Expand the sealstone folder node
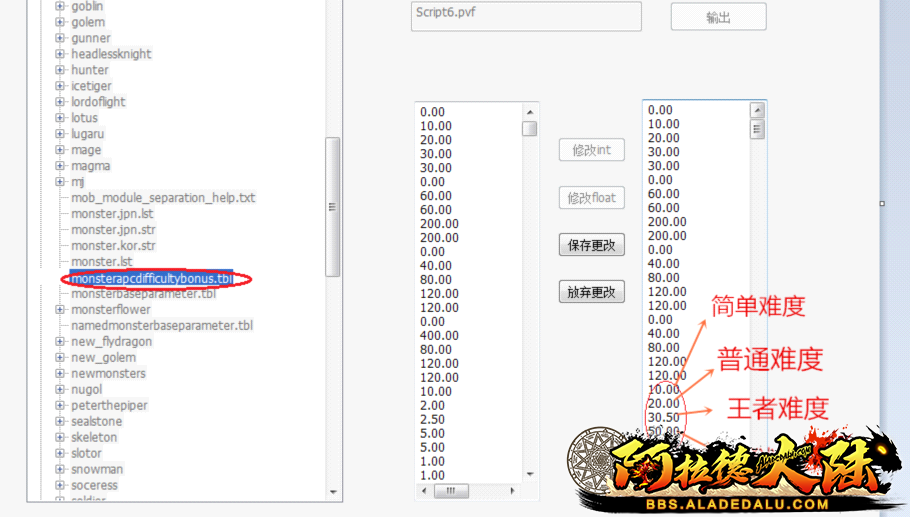Screen dimensions: 913x519 coord(60,422)
